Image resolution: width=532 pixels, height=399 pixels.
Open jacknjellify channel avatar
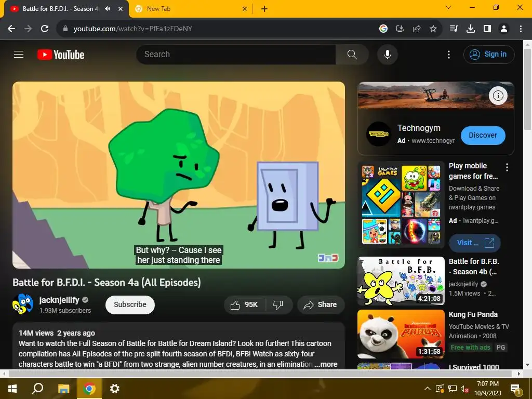point(23,304)
